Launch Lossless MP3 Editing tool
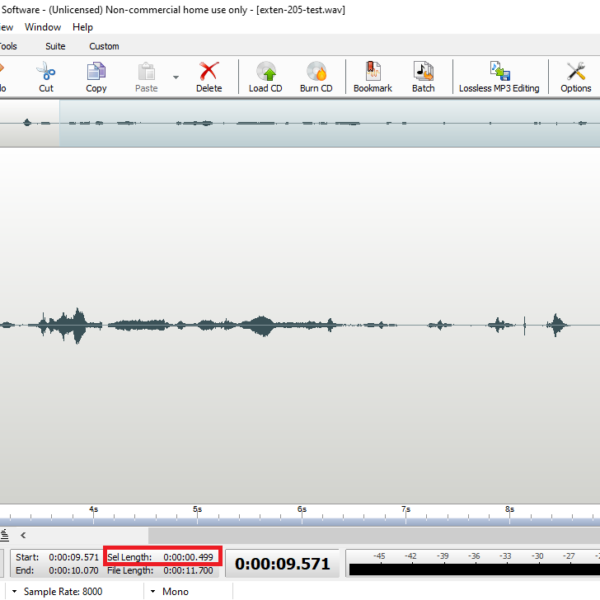Viewport: 600px width, 600px height. 499,72
